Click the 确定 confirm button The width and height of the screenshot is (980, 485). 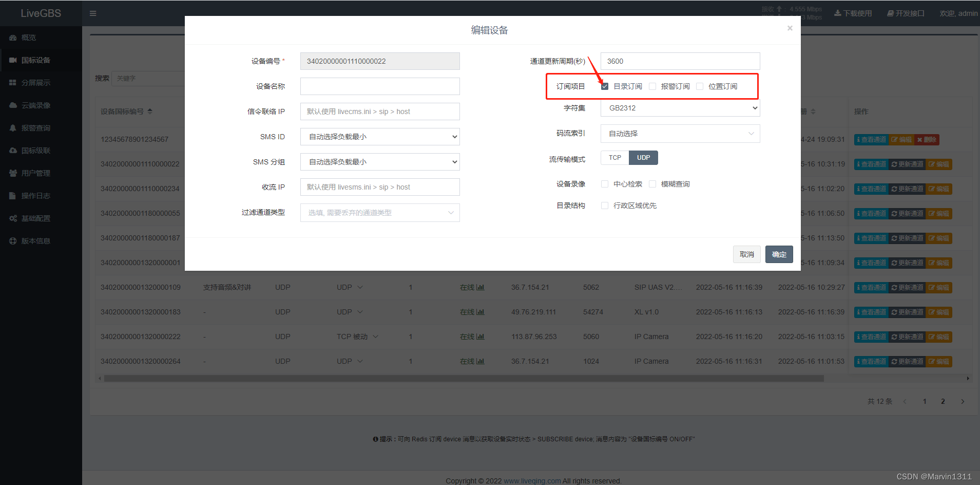click(x=779, y=254)
